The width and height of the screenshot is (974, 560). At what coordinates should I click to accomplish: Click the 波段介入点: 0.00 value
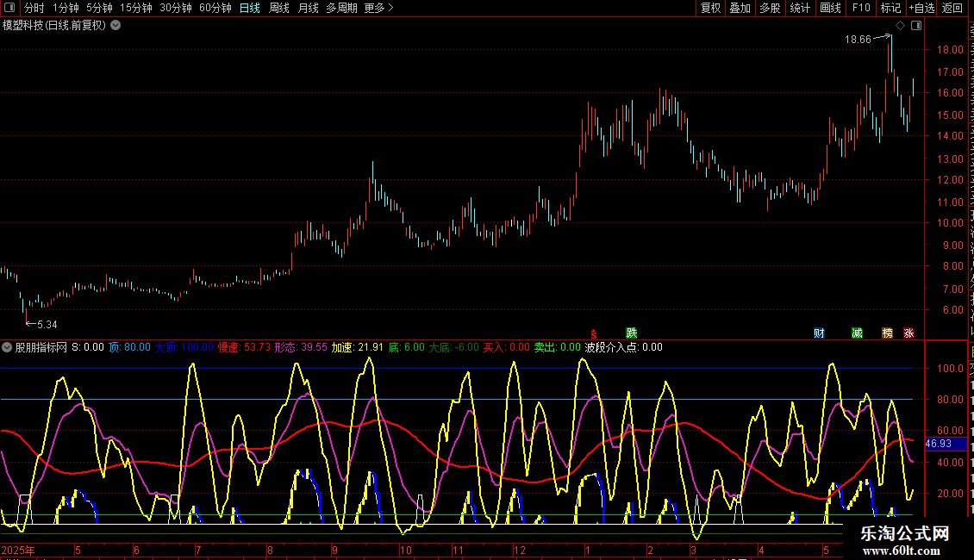[x=624, y=348]
